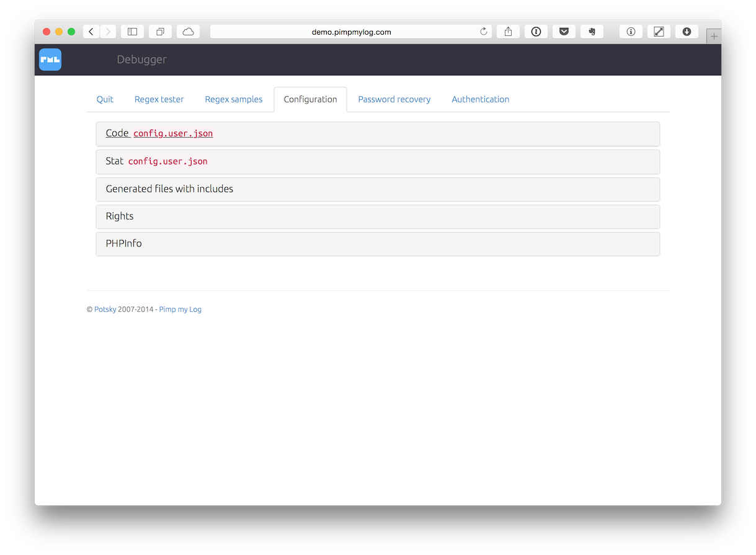The image size is (756, 555).
Task: Expand the PHPInfo panel
Action: click(x=378, y=243)
